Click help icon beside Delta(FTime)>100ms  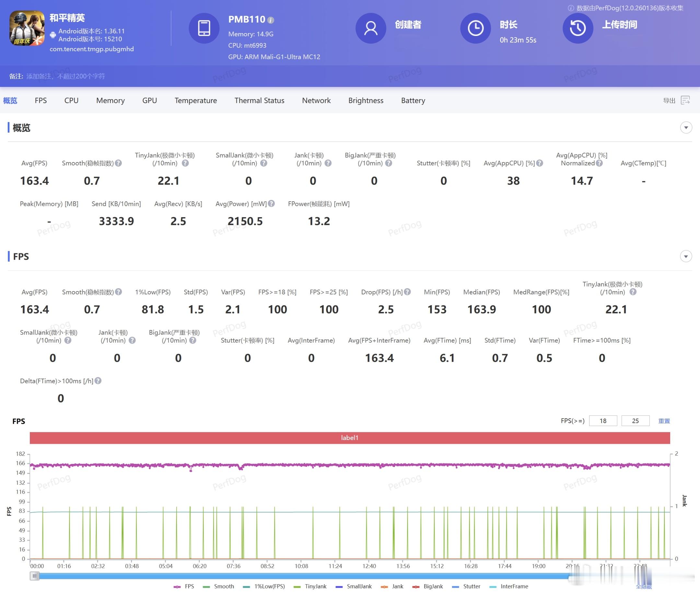(98, 381)
